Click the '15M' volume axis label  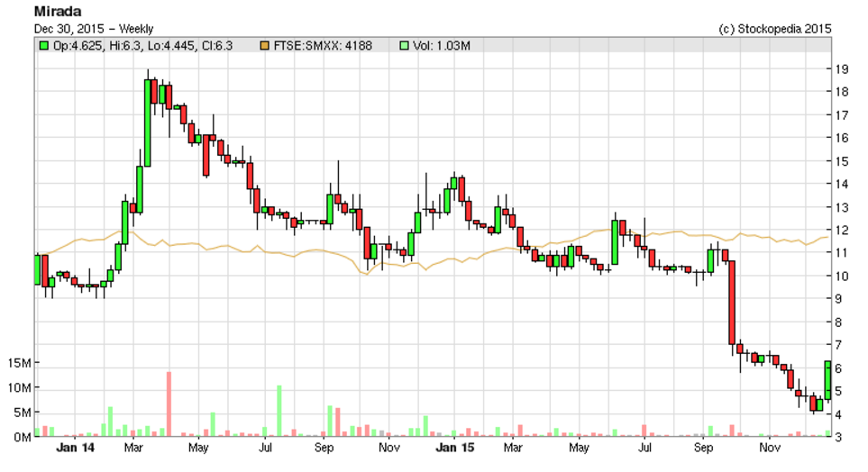(x=19, y=363)
